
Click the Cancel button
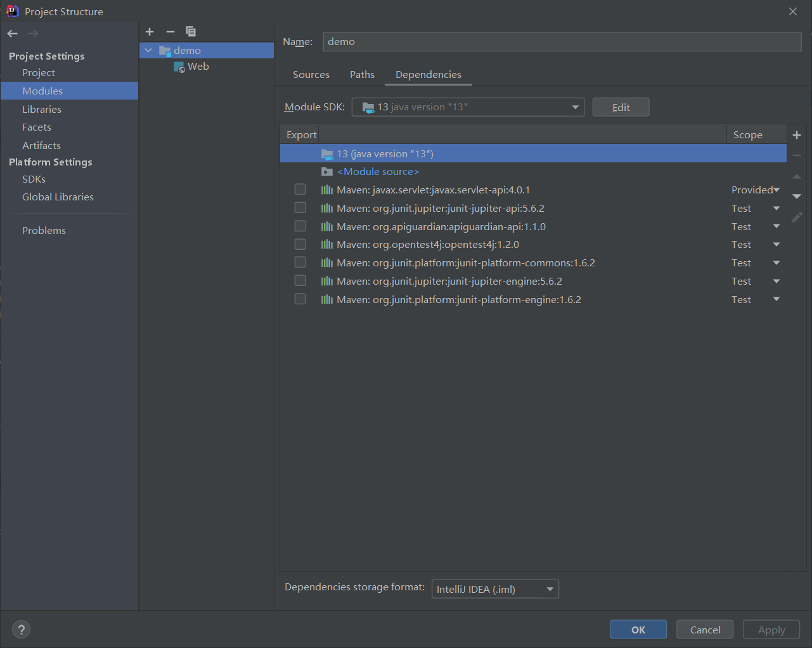coord(705,630)
